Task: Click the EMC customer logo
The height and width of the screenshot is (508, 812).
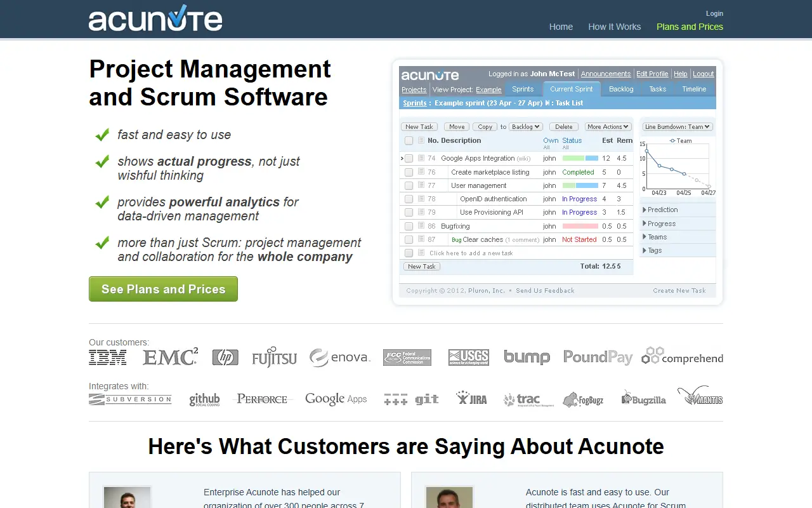Action: (x=170, y=357)
